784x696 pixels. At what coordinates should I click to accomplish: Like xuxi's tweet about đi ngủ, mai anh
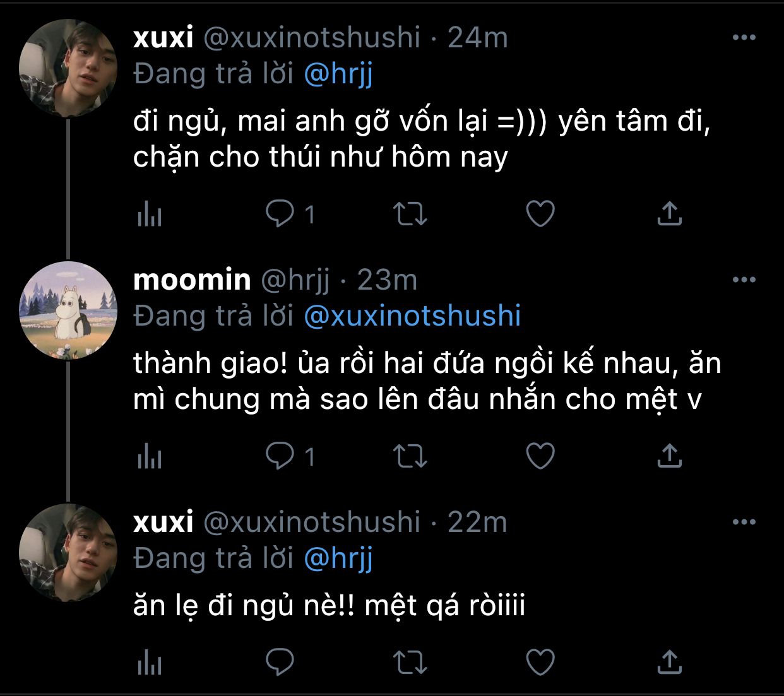pyautogui.click(x=540, y=214)
